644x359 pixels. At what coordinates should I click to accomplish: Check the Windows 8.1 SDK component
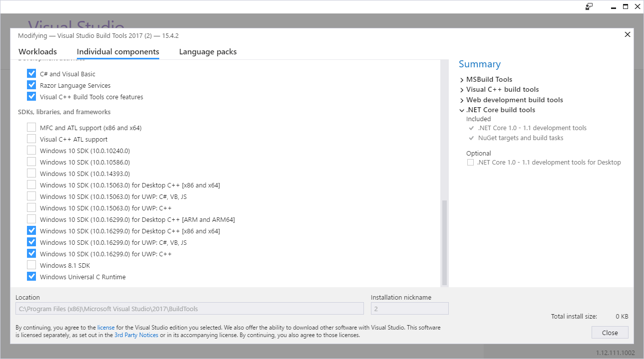pos(31,265)
